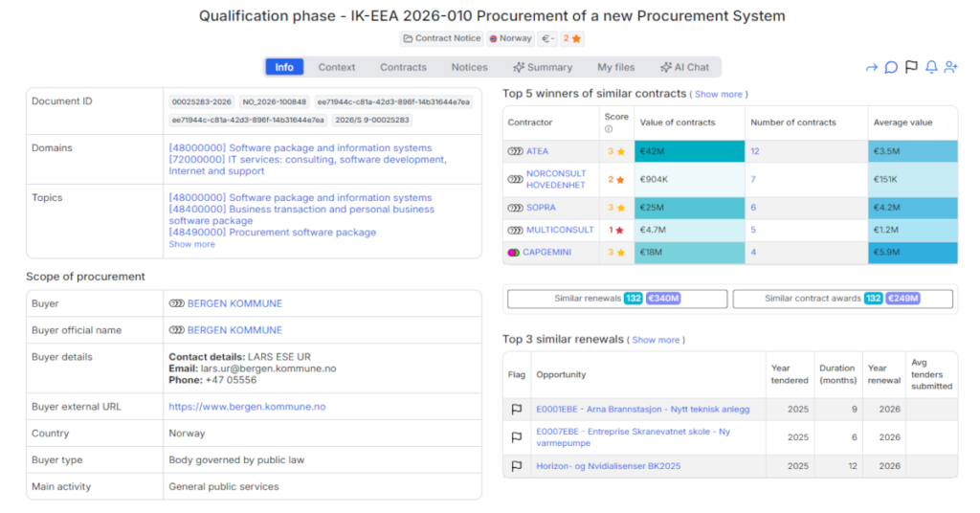
Task: Click document ID tag NO_2026-100848
Action: pyautogui.click(x=275, y=101)
